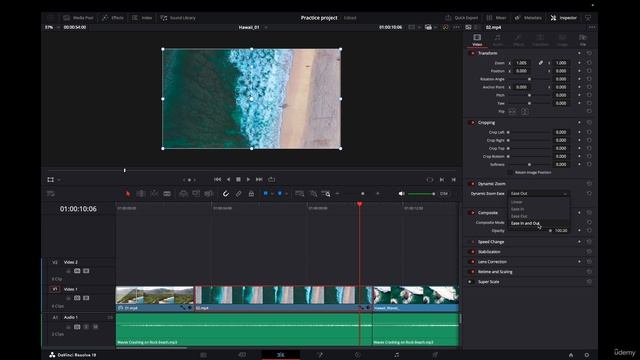This screenshot has height=360, width=640.
Task: Switch to Audio tab in Inspector
Action: 498,40
